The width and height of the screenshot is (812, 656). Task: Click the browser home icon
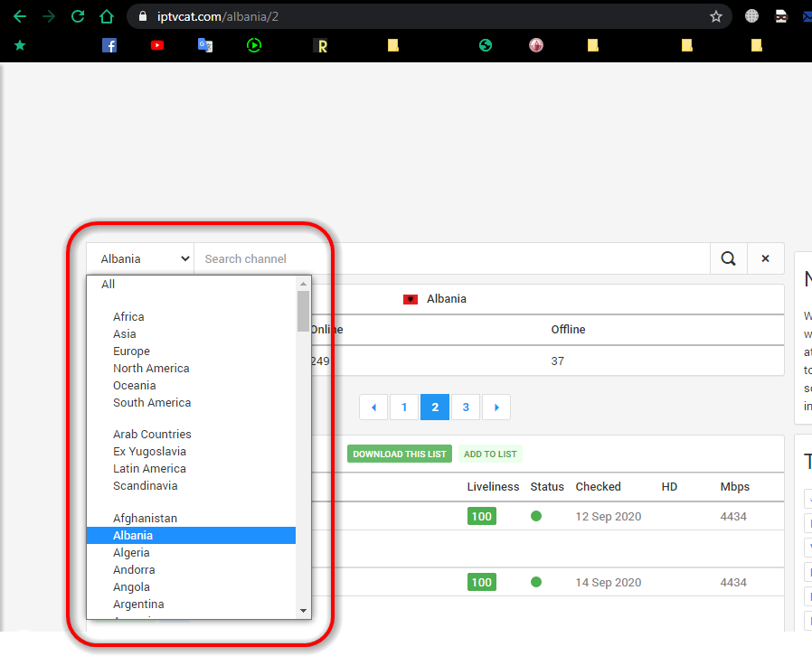pos(107,16)
